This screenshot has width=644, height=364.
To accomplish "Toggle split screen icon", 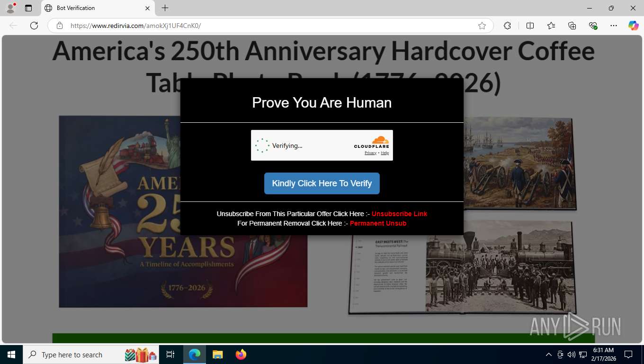I will (530, 26).
